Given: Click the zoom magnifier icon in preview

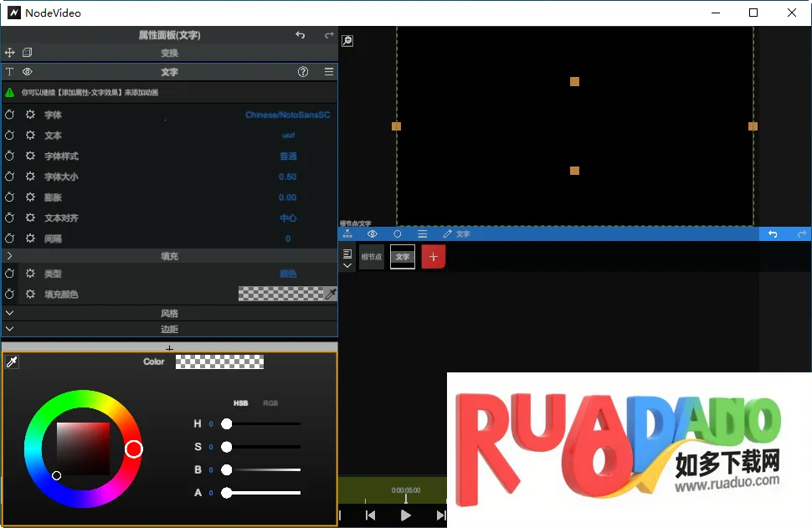Looking at the screenshot, I should click(x=347, y=40).
